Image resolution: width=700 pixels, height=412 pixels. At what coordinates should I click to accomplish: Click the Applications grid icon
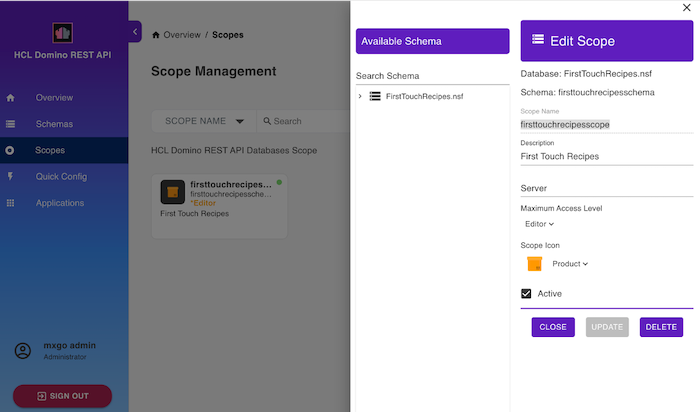coord(10,203)
